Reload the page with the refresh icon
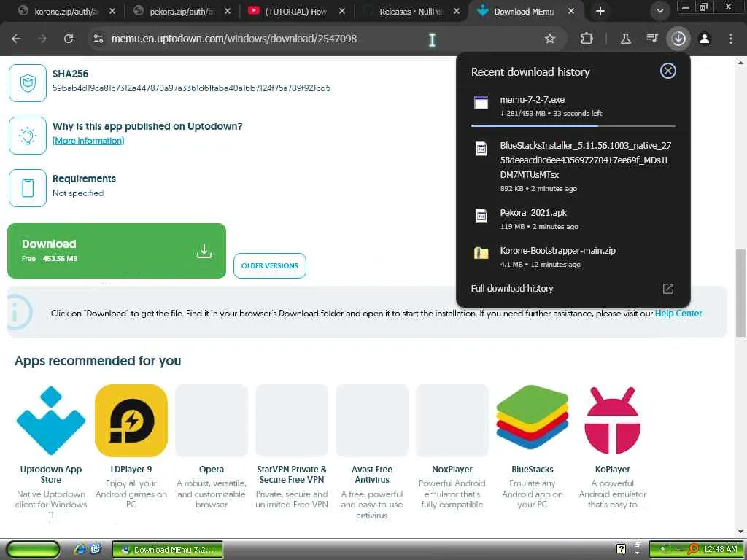This screenshot has width=747, height=560. (x=69, y=39)
